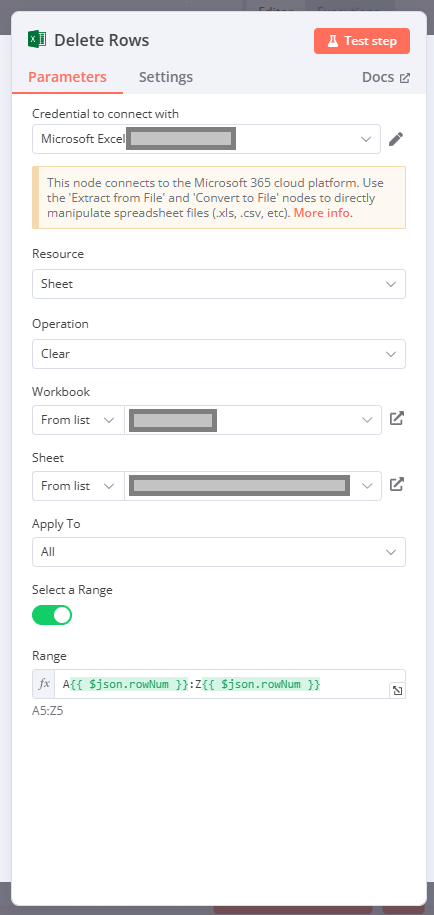Open the sheet via the external link icon
Screen dimensions: 434x915
tap(397, 484)
